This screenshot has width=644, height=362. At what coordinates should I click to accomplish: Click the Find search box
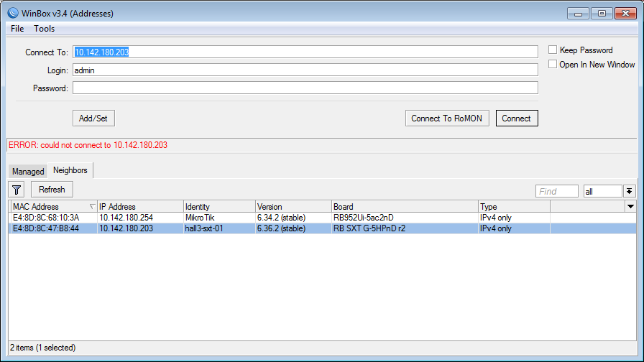pyautogui.click(x=556, y=191)
